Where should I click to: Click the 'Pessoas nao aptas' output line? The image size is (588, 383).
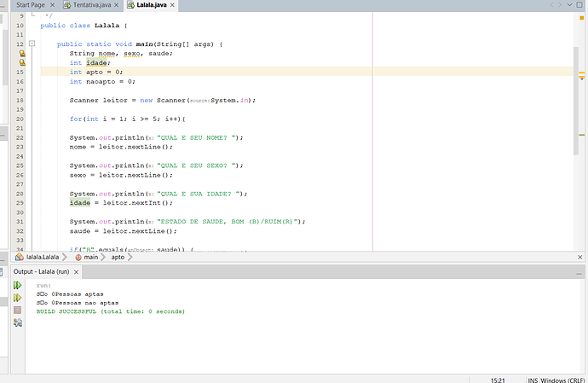(x=78, y=303)
